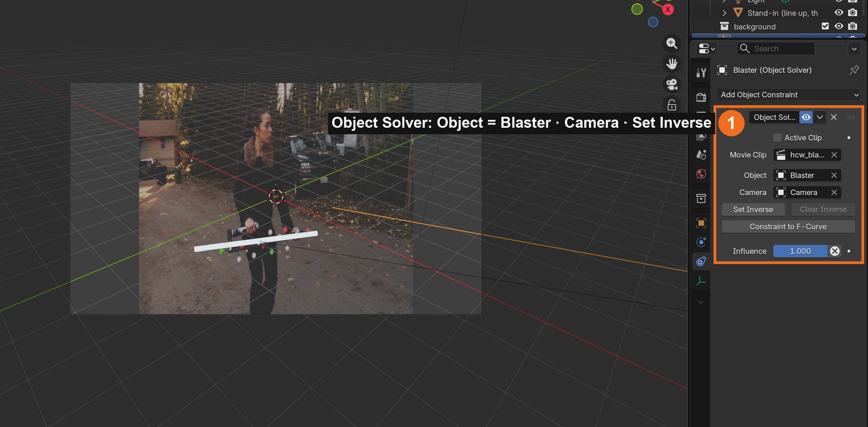Click the red X axis gizmo ball
The width and height of the screenshot is (868, 427).
click(668, 9)
